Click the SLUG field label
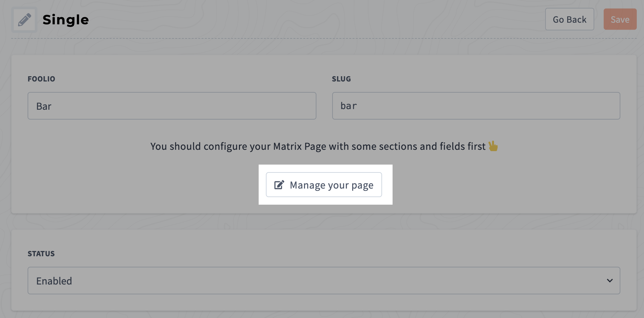The width and height of the screenshot is (644, 318). pyautogui.click(x=341, y=79)
